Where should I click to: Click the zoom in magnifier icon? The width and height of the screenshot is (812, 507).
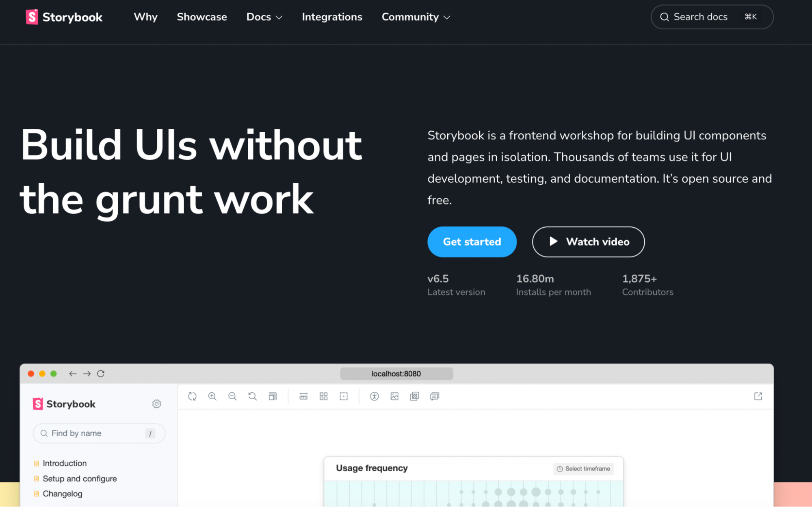(x=212, y=396)
